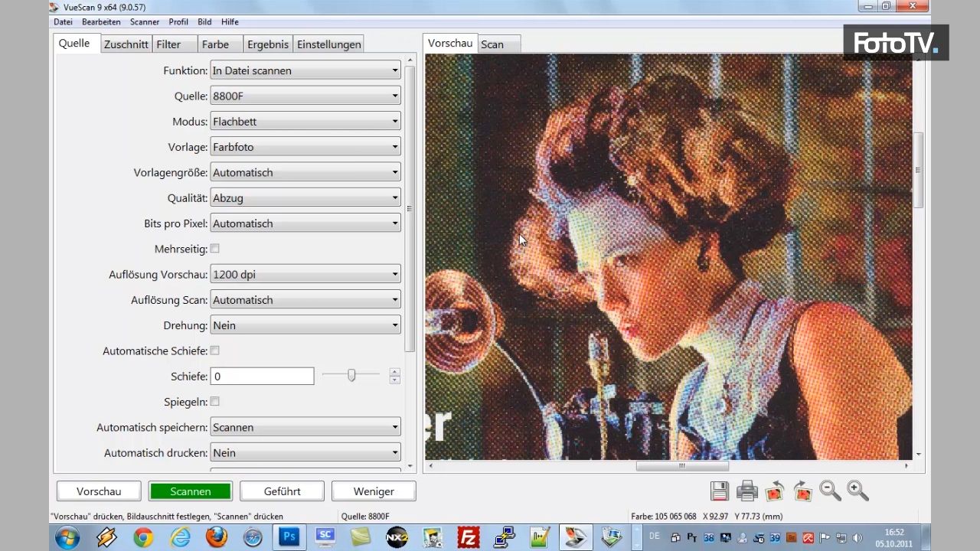Open Firefox from the taskbar
Screen dimensions: 980x551
(x=217, y=537)
